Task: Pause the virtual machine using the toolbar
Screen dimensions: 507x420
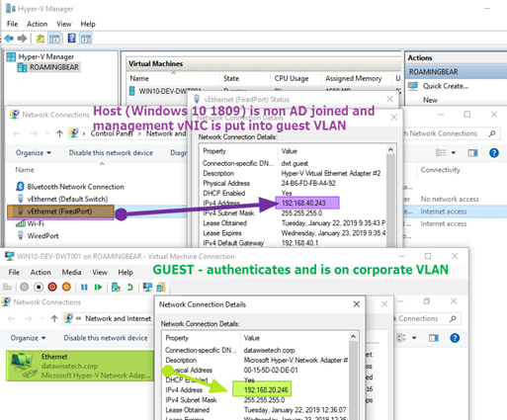Action: pyautogui.click(x=84, y=287)
